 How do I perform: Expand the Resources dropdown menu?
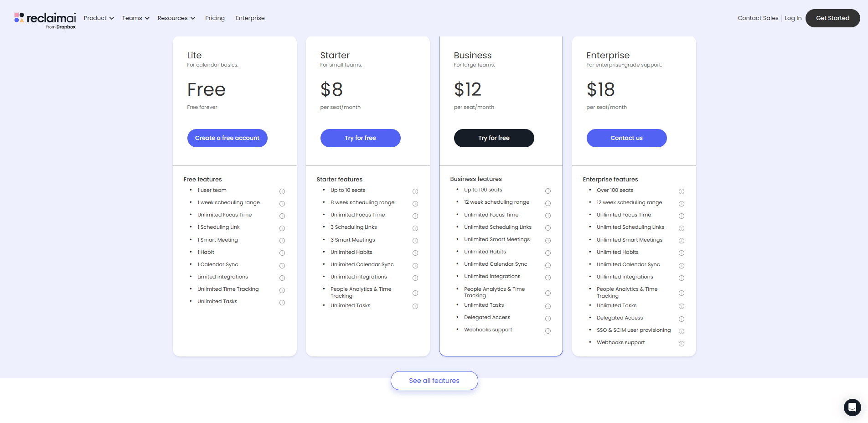point(176,18)
